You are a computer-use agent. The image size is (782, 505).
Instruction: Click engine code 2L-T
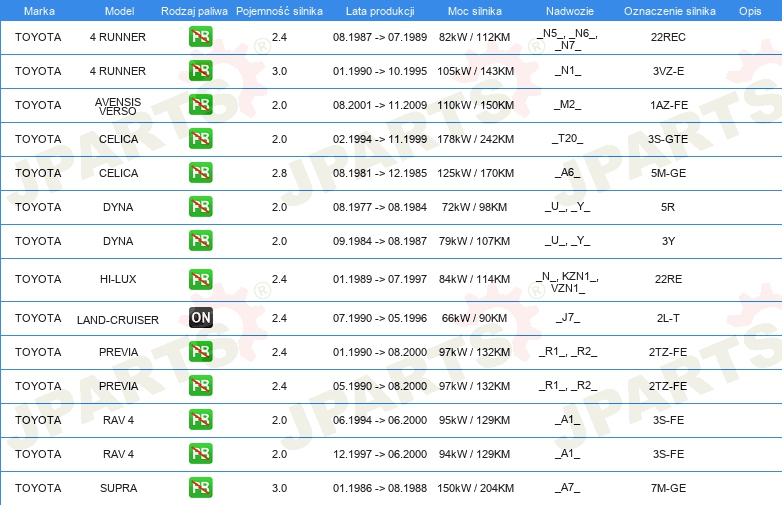tap(668, 318)
